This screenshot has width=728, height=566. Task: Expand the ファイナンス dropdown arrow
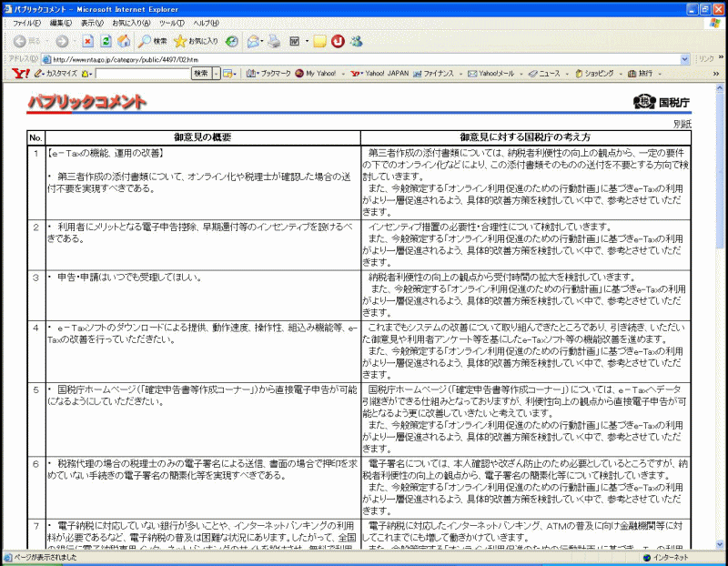point(461,74)
